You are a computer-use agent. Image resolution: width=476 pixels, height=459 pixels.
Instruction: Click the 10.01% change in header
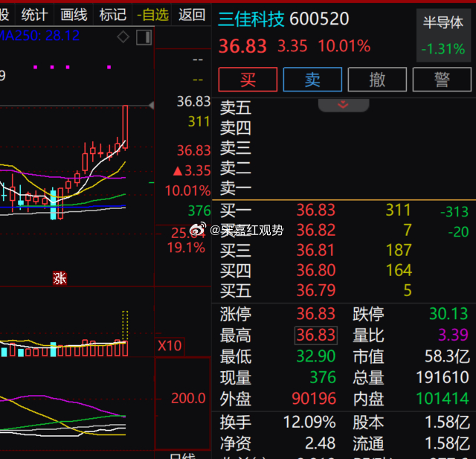(x=344, y=46)
